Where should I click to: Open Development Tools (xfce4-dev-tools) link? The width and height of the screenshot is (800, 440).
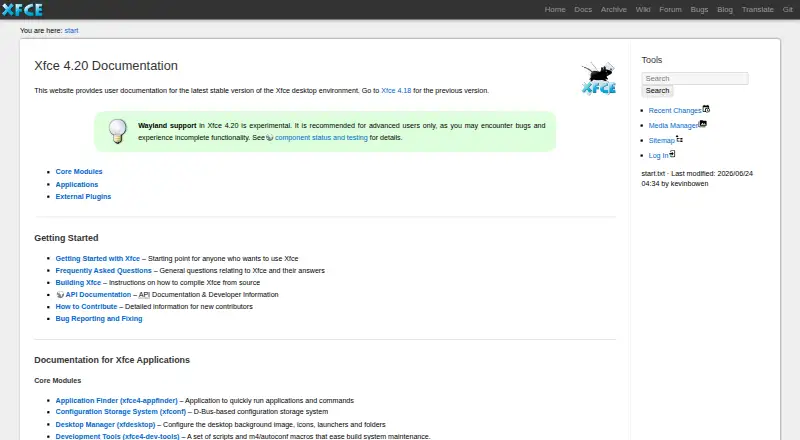[117, 436]
